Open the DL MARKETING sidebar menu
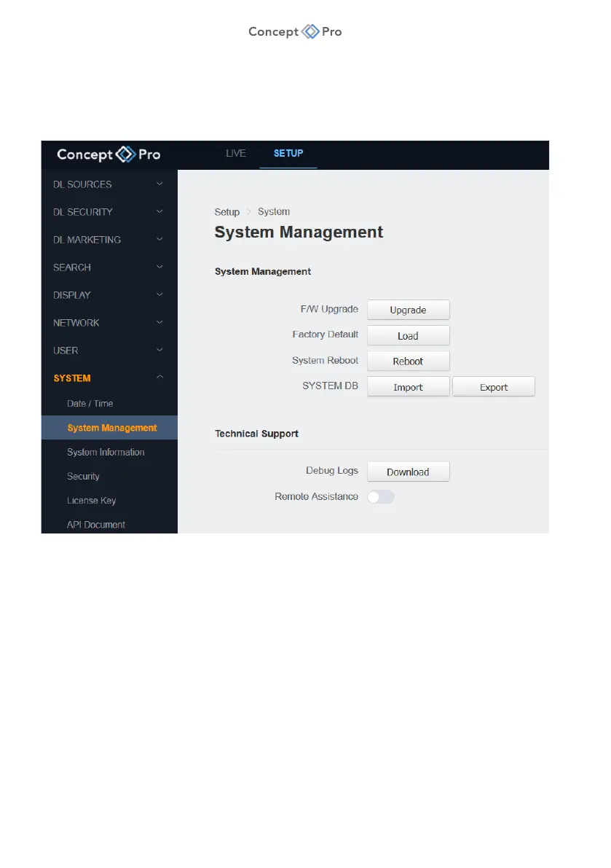 tap(109, 240)
